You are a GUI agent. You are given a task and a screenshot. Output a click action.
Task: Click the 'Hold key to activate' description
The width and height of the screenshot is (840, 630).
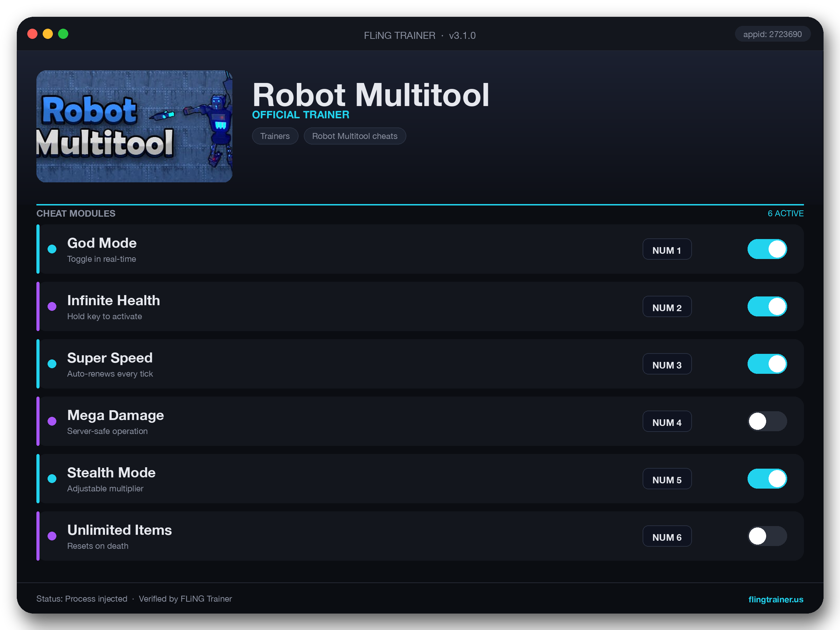(104, 316)
